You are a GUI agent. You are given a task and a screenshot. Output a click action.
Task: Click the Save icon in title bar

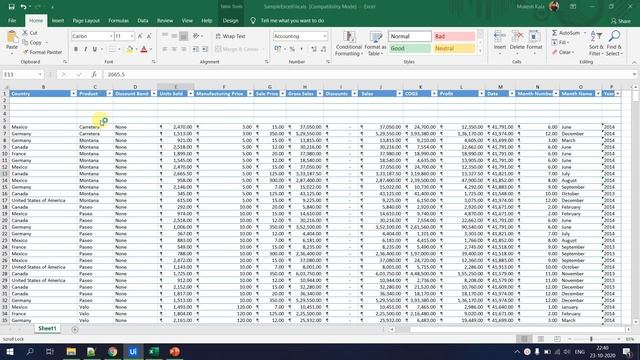click(x=11, y=7)
